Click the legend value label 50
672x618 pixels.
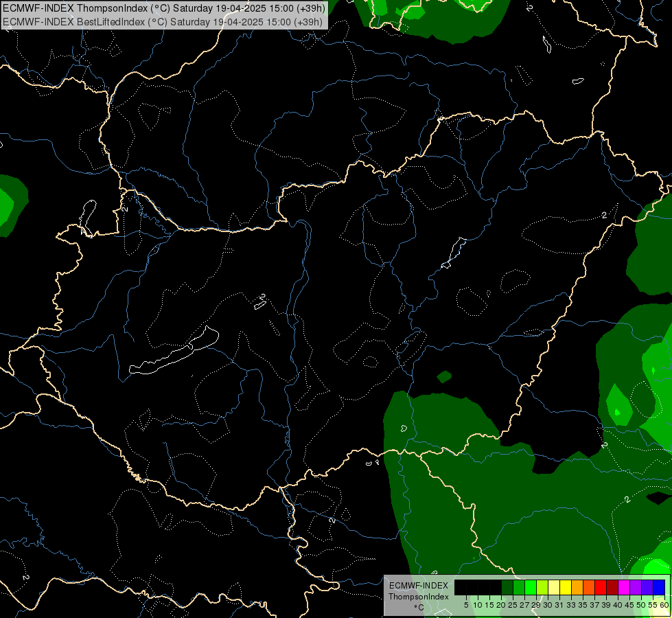(641, 605)
